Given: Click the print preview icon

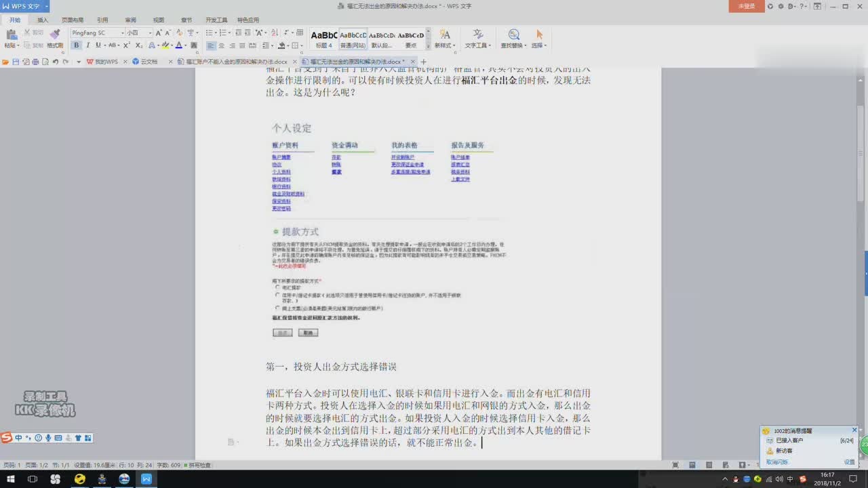Looking at the screenshot, I should pyautogui.click(x=45, y=62).
